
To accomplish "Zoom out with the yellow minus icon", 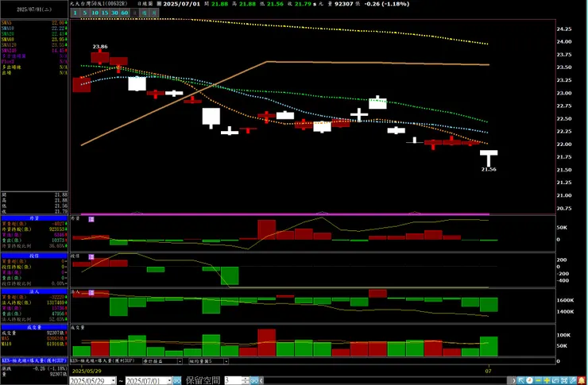I will pyautogui.click(x=538, y=380).
